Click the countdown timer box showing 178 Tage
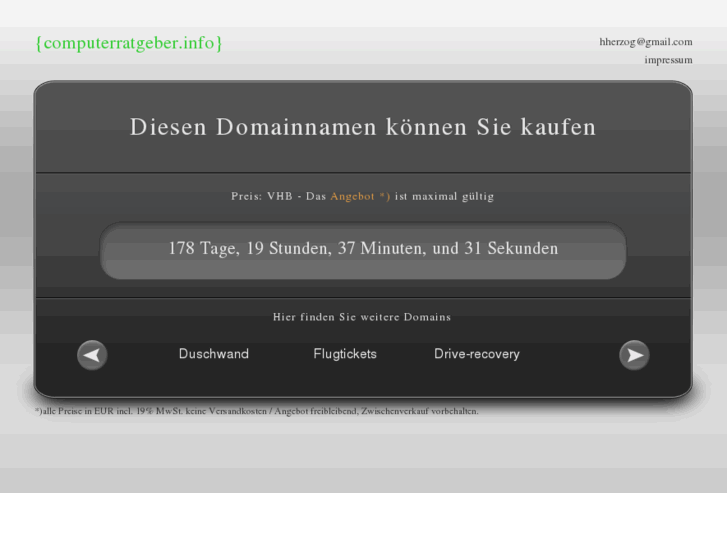This screenshot has height=545, width=727. (363, 250)
